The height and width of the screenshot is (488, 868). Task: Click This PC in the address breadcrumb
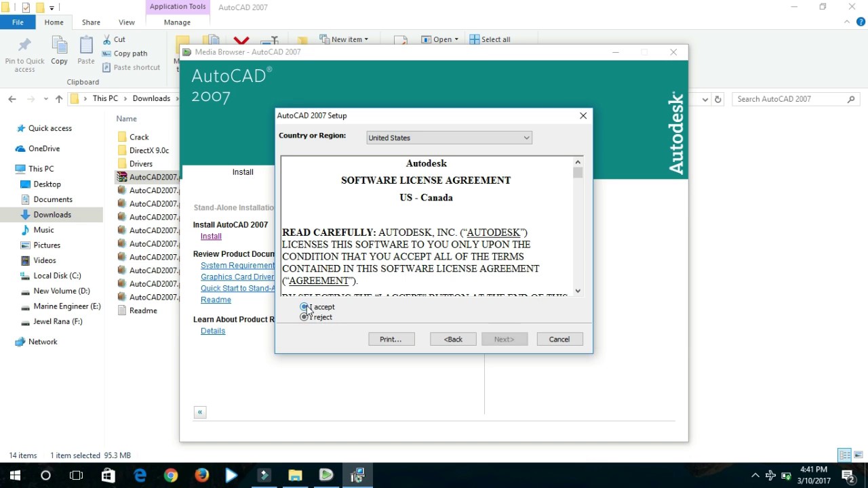[x=105, y=98]
